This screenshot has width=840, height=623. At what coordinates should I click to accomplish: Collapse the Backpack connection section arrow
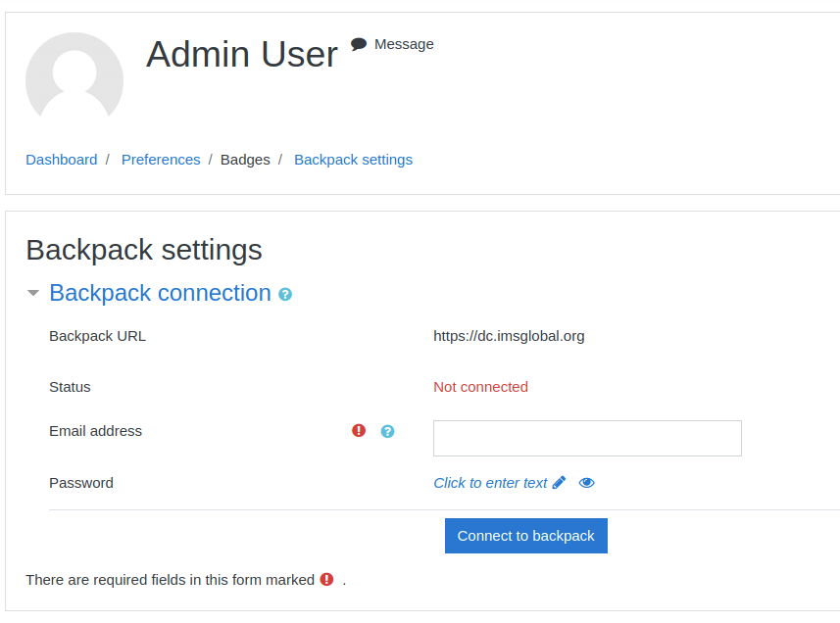coord(33,293)
